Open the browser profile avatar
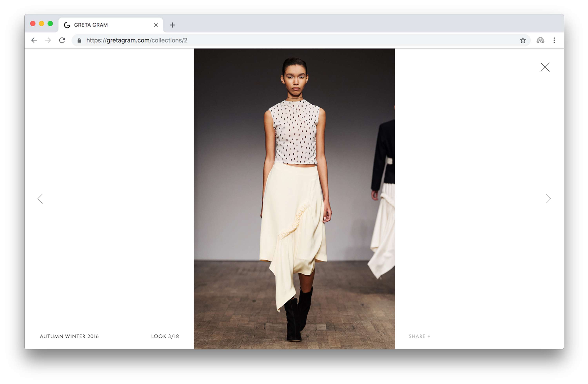Viewport: 588px width, 384px height. (x=540, y=40)
